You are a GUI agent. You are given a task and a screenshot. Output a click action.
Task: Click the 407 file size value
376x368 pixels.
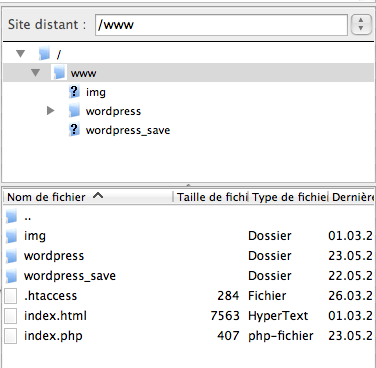pos(228,336)
